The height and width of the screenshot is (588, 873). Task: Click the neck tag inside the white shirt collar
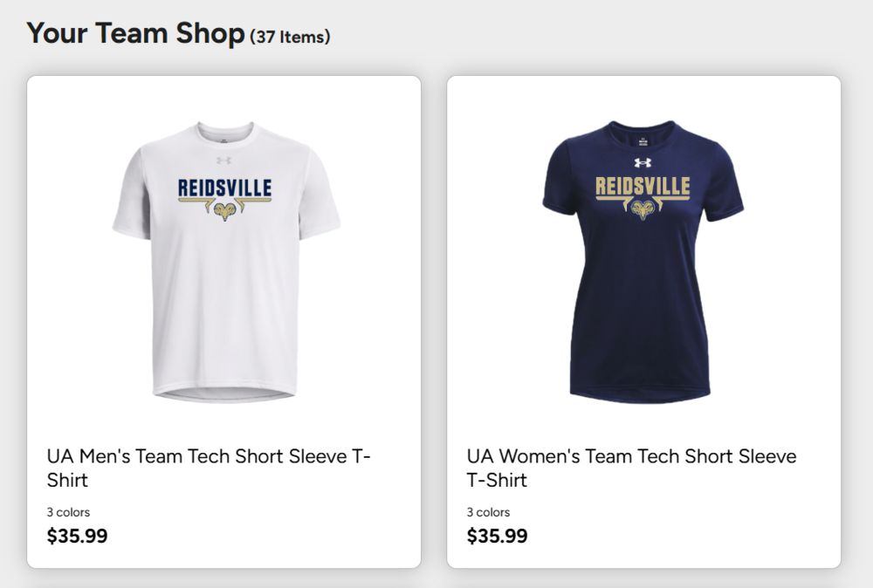pos(223,138)
